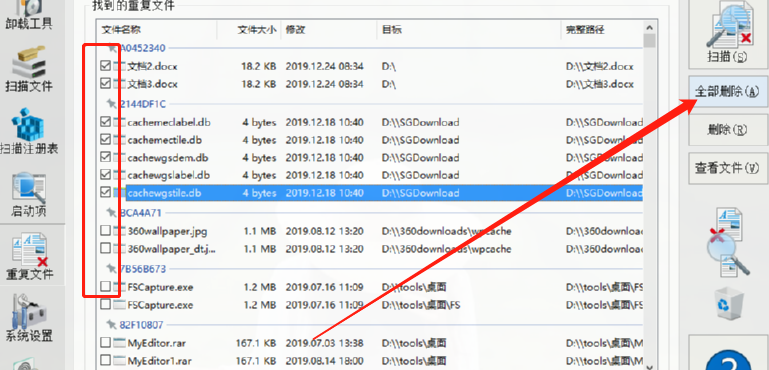Select the 文档2.docx file name

152,66
